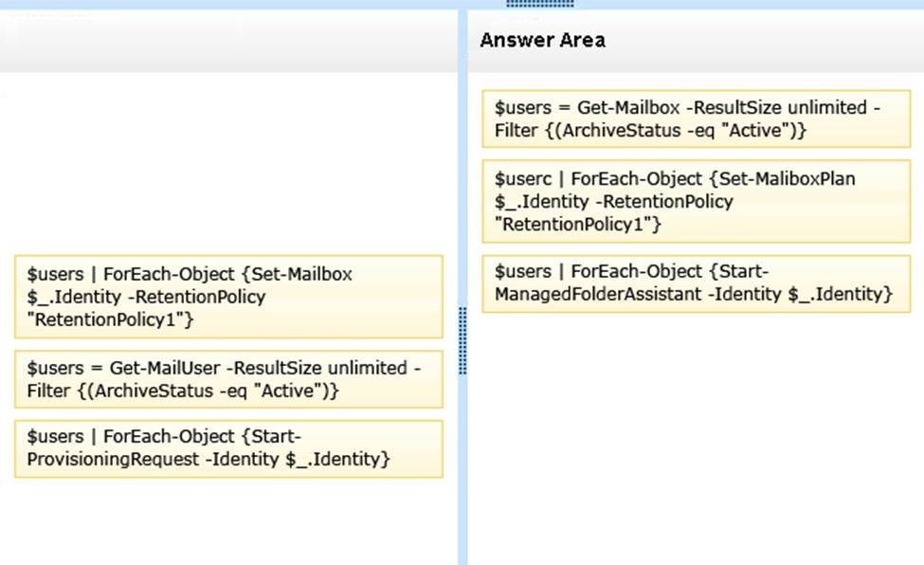Select the Start-ManagedFolderAssistant command block
Image resolution: width=924 pixels, height=565 pixels.
[696, 282]
